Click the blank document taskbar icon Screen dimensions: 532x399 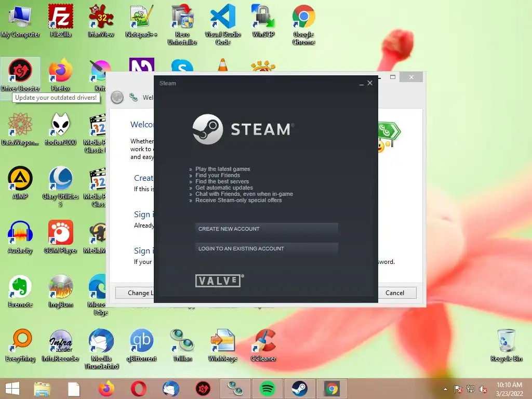tap(74, 389)
